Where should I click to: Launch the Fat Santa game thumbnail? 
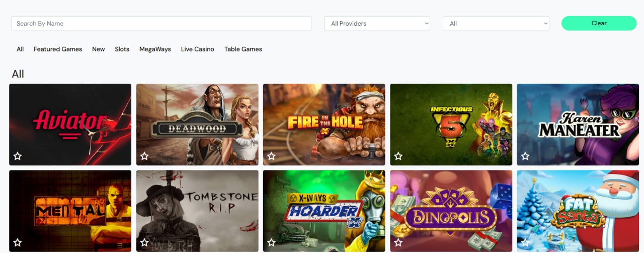coord(578,211)
